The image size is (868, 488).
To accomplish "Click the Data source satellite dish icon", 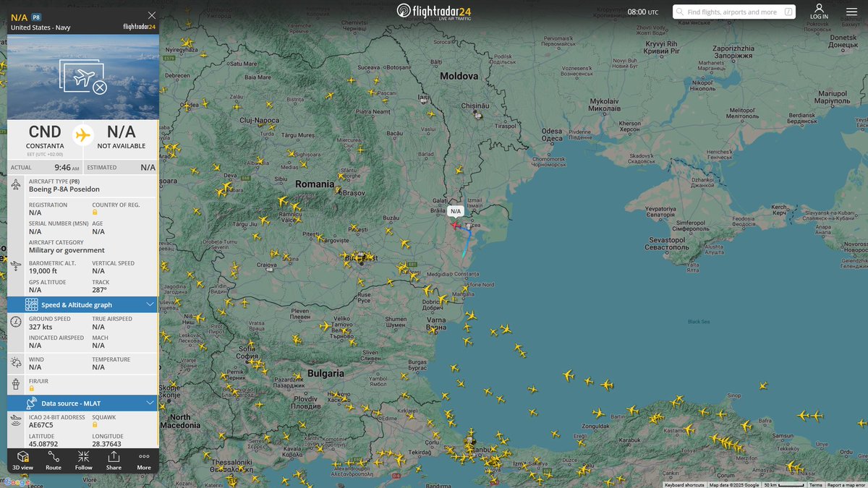I will pyautogui.click(x=31, y=403).
